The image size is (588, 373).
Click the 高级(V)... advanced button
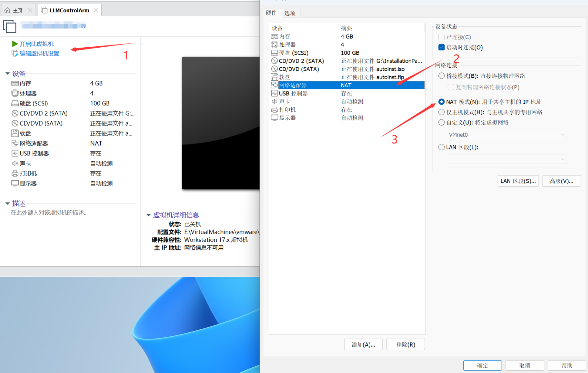click(561, 181)
